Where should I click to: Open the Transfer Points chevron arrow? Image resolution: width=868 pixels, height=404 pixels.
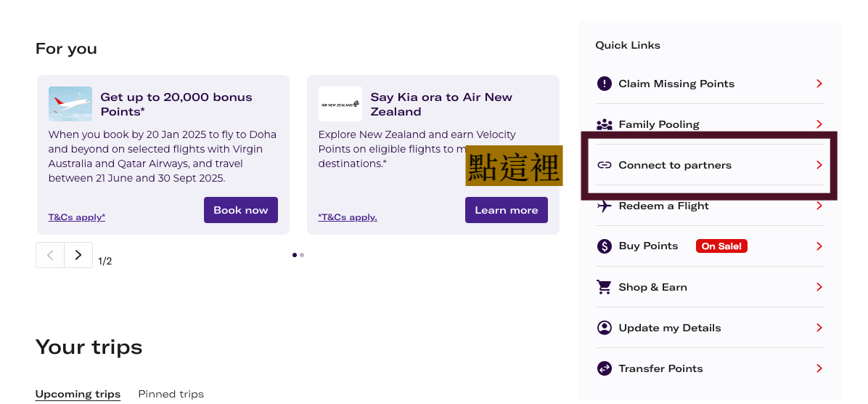[819, 368]
